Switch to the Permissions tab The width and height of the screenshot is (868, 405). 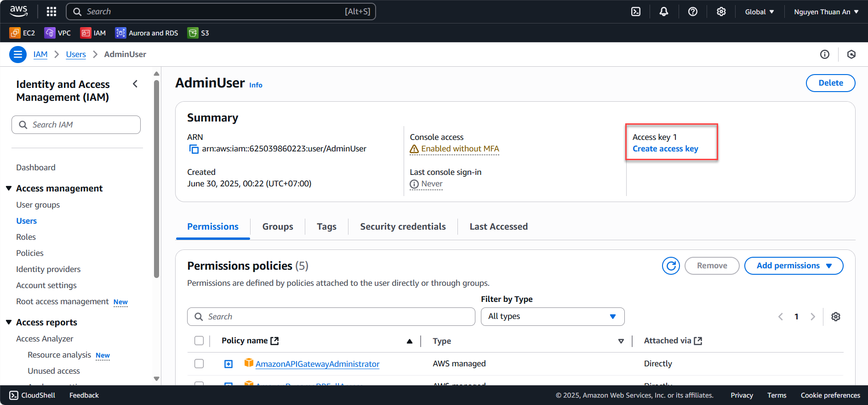click(x=213, y=226)
